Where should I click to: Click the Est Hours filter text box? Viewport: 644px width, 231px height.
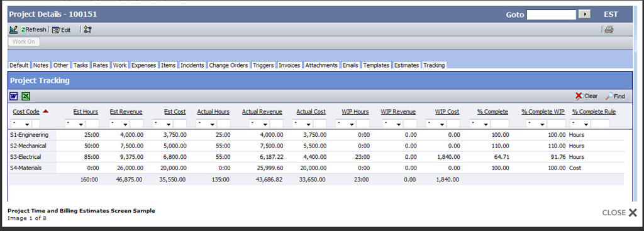coord(92,124)
